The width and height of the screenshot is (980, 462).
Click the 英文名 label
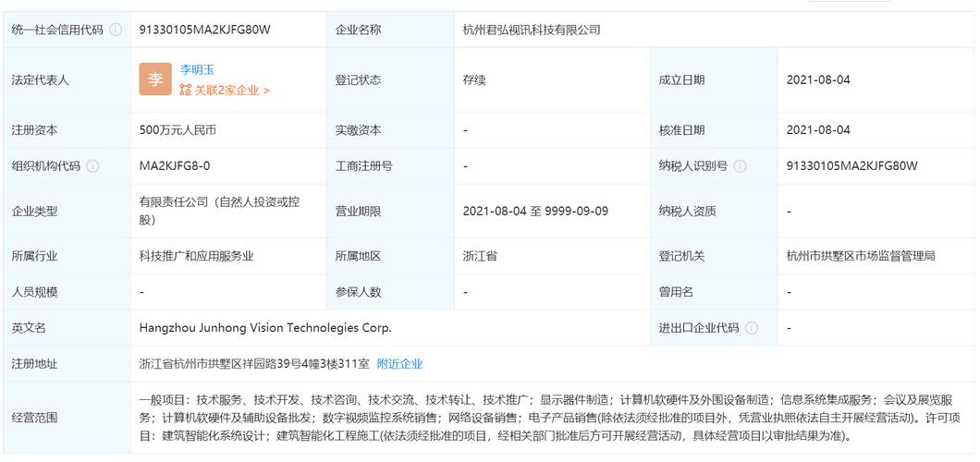tap(29, 328)
